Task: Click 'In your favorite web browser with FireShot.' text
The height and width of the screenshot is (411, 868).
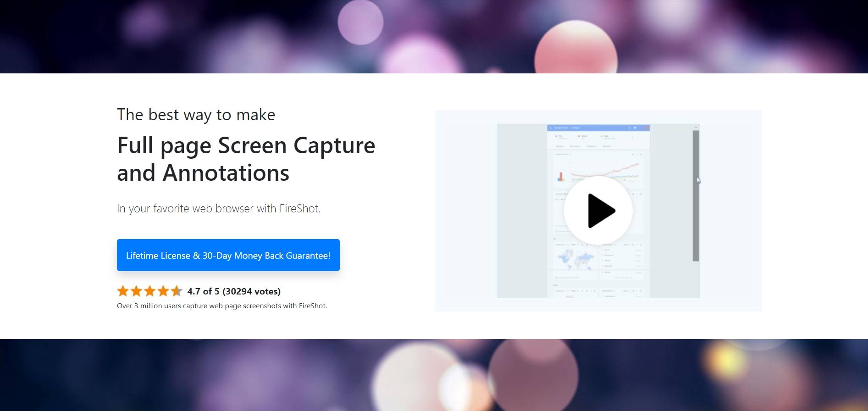Action: pos(219,209)
